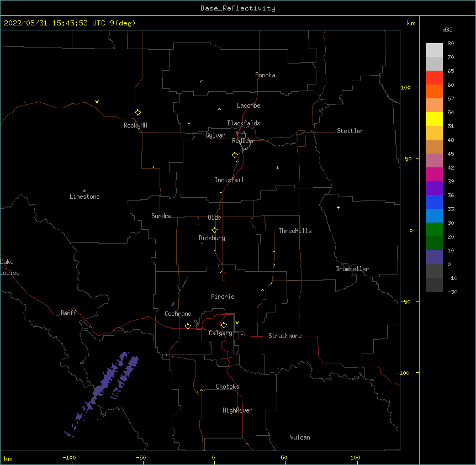This screenshot has width=476, height=465.
Task: Click the Drumheller label
Action: (352, 269)
